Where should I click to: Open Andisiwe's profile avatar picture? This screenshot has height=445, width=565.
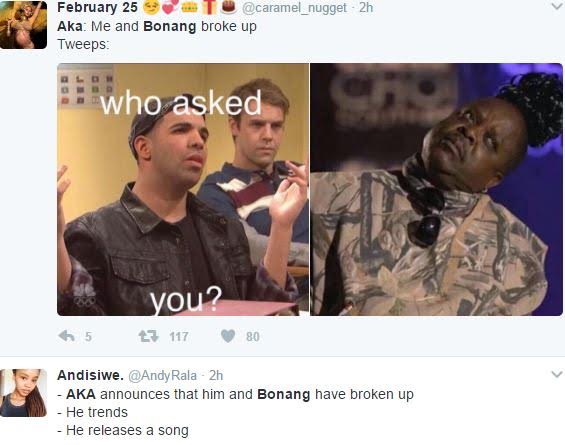tap(23, 393)
